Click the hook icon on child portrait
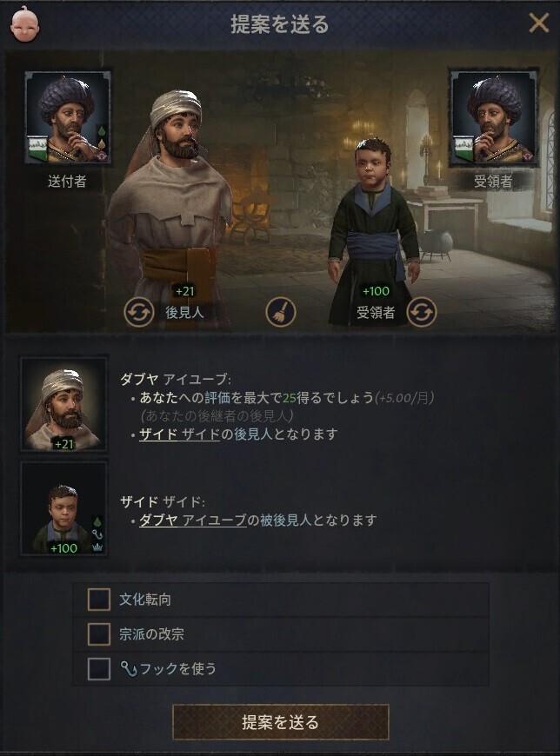Screen dimensions: 560x756 pyautogui.click(x=97, y=534)
